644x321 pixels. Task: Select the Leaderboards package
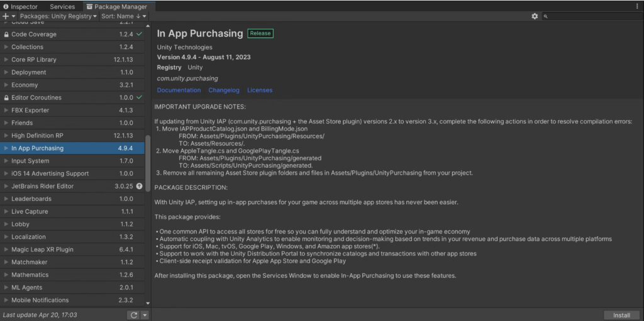pos(72,199)
